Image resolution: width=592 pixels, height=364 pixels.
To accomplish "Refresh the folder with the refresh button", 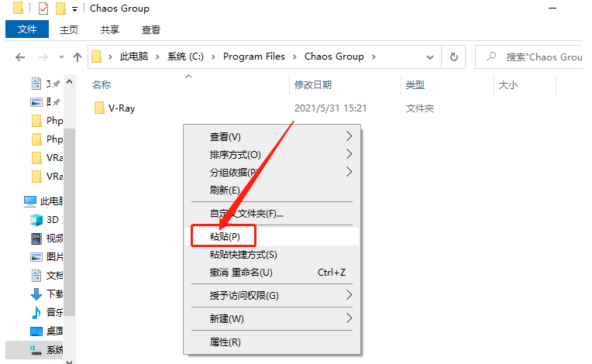I will click(x=454, y=57).
